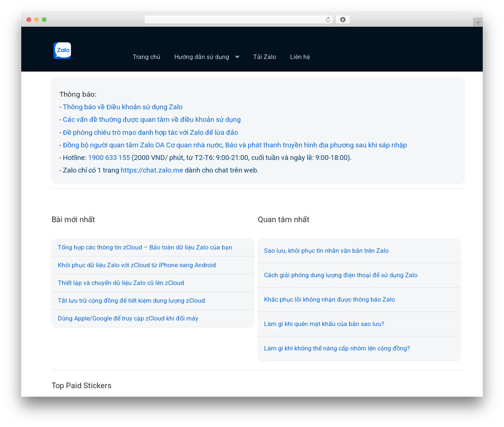Open Thiết lập và chuyển dữ liệu Zalo article
Viewport: 504px width, 427px height.
point(121,283)
